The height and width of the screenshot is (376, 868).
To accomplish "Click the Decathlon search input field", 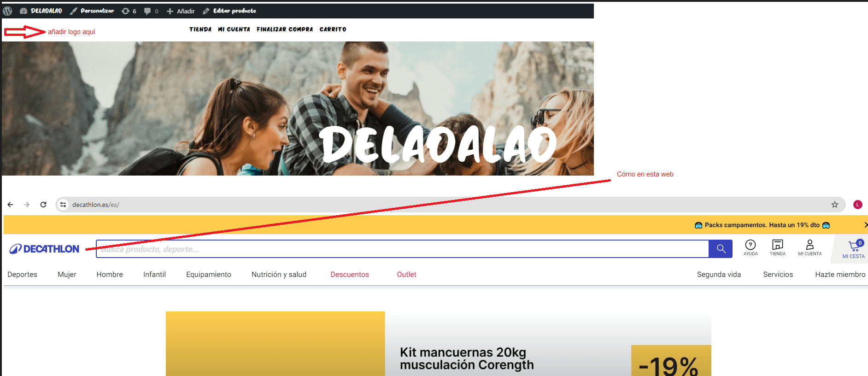I will pyautogui.click(x=402, y=249).
